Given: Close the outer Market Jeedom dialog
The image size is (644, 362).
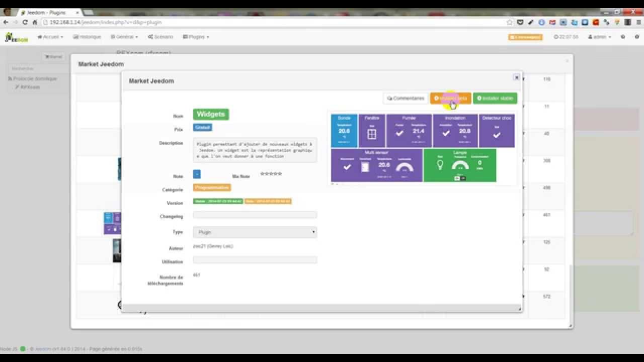Looking at the screenshot, I should click(567, 61).
